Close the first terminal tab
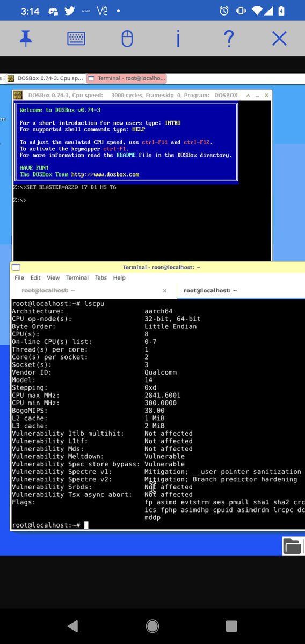The width and height of the screenshot is (305, 644). point(164,290)
